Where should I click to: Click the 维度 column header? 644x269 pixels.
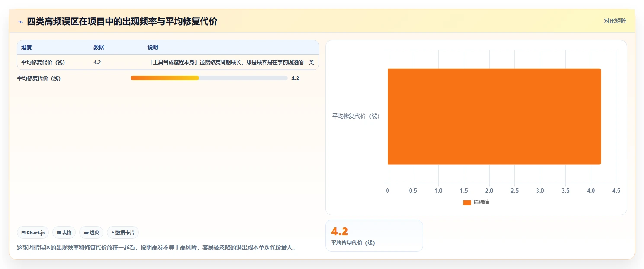[x=26, y=48]
